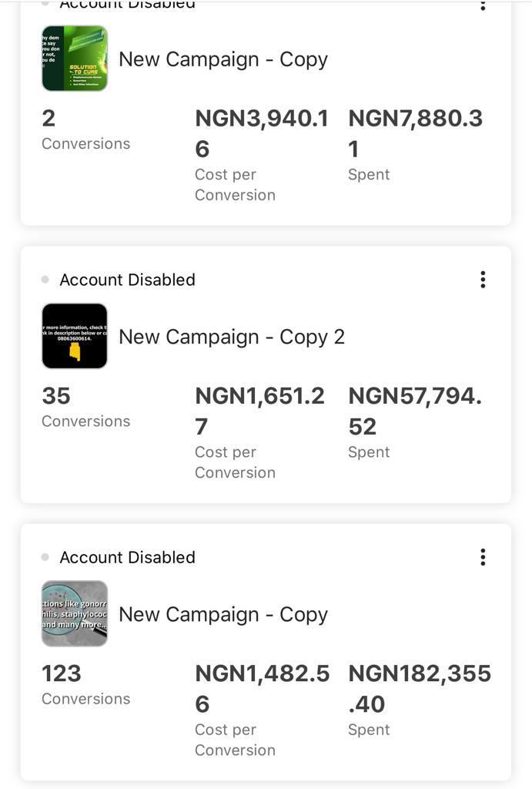
Task: Click the status dot beside Account Disabled on the Copy 2 card
Action: pyautogui.click(x=45, y=279)
